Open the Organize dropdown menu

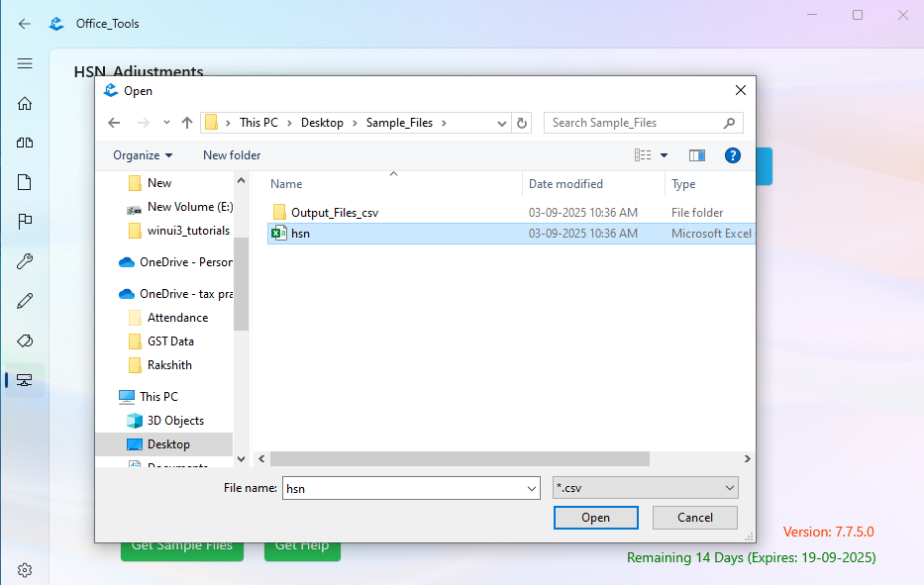click(141, 155)
